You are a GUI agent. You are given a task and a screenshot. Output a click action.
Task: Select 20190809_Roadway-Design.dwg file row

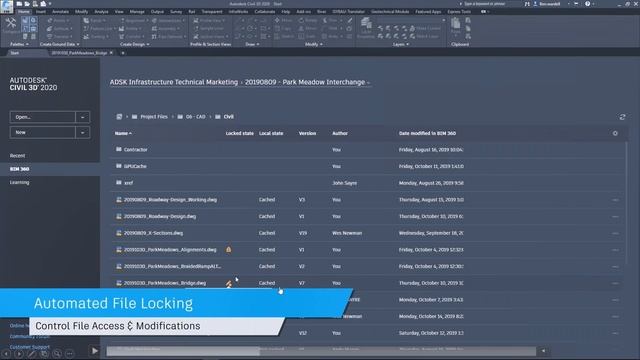tap(367, 216)
